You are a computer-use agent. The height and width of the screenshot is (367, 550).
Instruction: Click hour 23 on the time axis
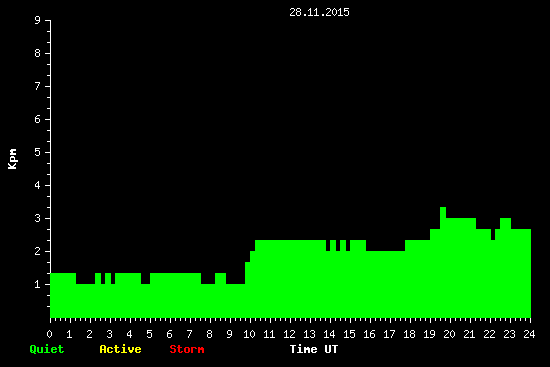(509, 334)
